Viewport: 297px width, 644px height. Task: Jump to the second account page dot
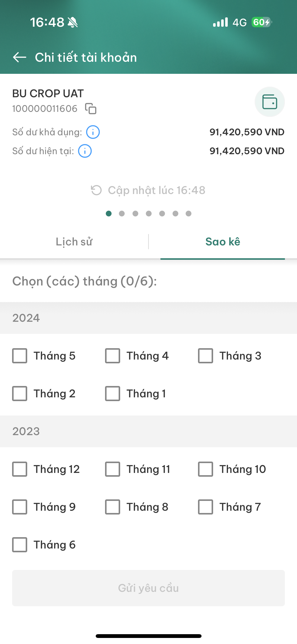point(122,214)
